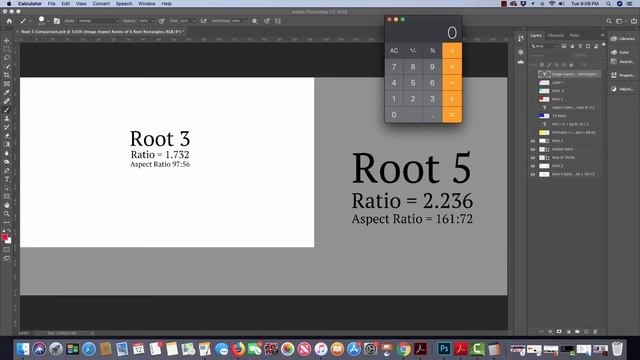Open Edit Toolbar three-dots button
Viewport: 640px width, 360px height.
pyautogui.click(x=7, y=222)
